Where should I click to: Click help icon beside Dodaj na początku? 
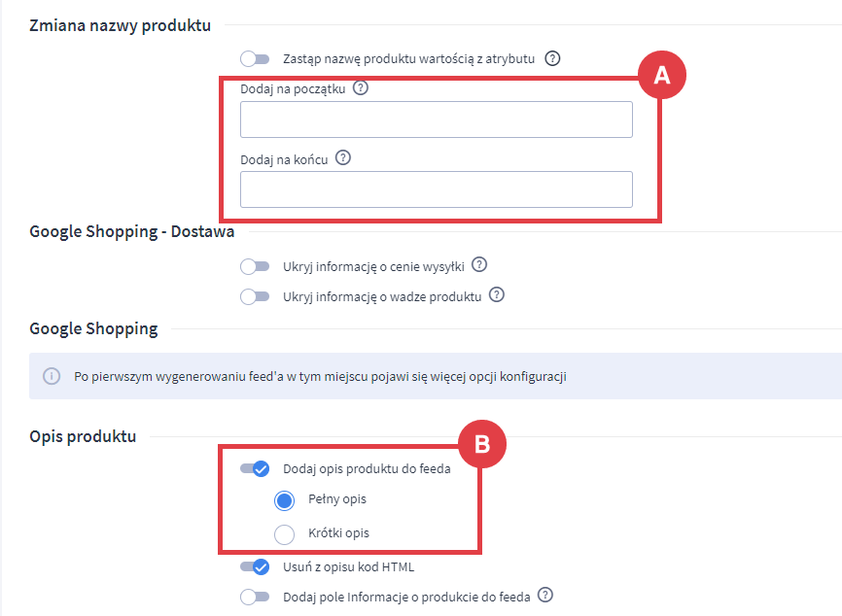pos(361,88)
